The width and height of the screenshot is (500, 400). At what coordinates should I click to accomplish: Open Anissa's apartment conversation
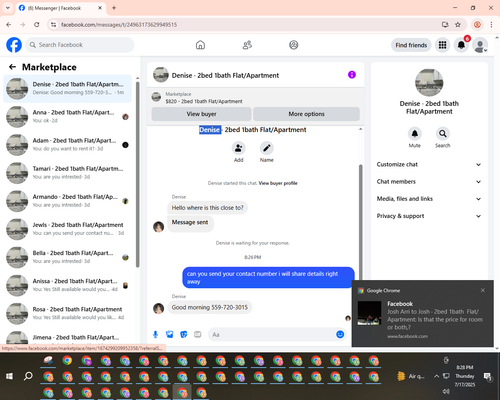[67, 285]
